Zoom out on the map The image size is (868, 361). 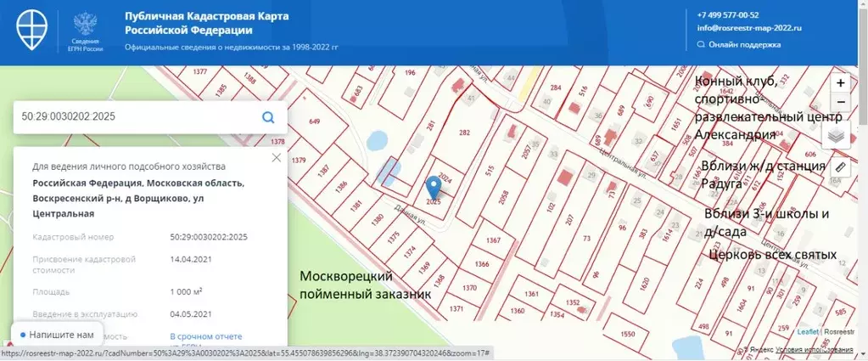pyautogui.click(x=840, y=102)
